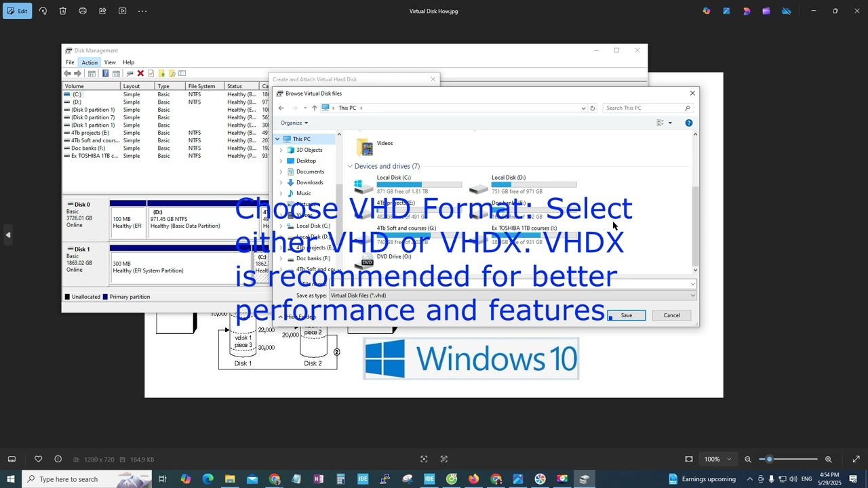Click Save in Browse Virtual Disk files
868x488 pixels.
[x=627, y=315]
